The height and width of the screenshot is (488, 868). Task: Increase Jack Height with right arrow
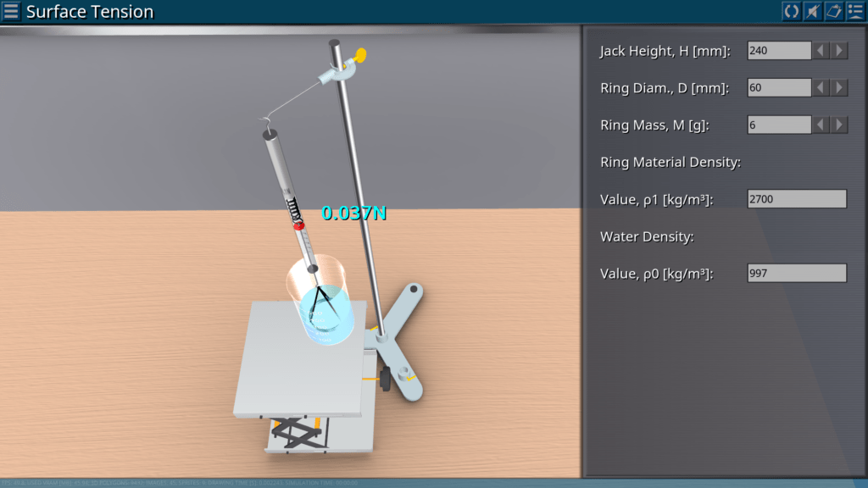839,51
